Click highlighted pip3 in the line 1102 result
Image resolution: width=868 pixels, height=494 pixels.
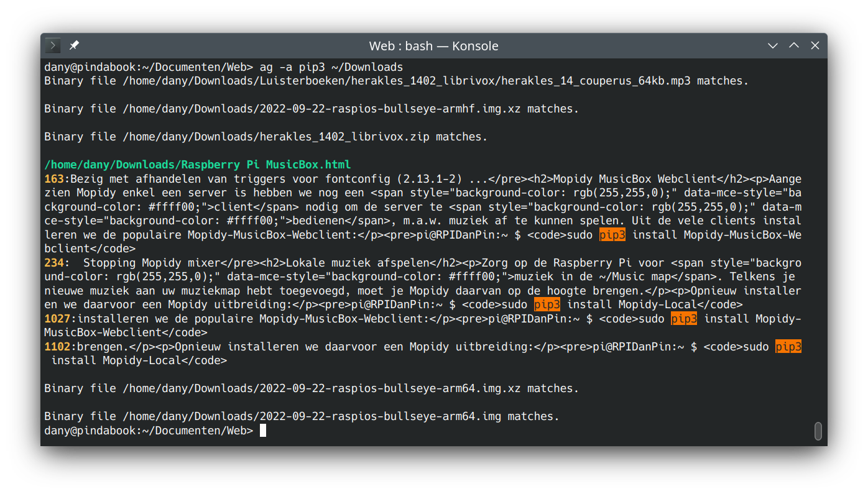tap(788, 347)
